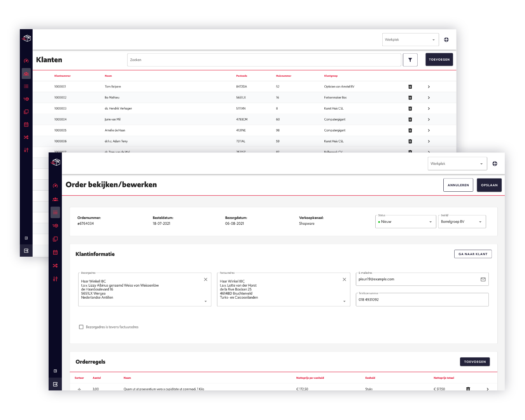This screenshot has height=420, width=525.
Task: Click logout icon at bottom of Order sidebar
Action: coord(55,384)
